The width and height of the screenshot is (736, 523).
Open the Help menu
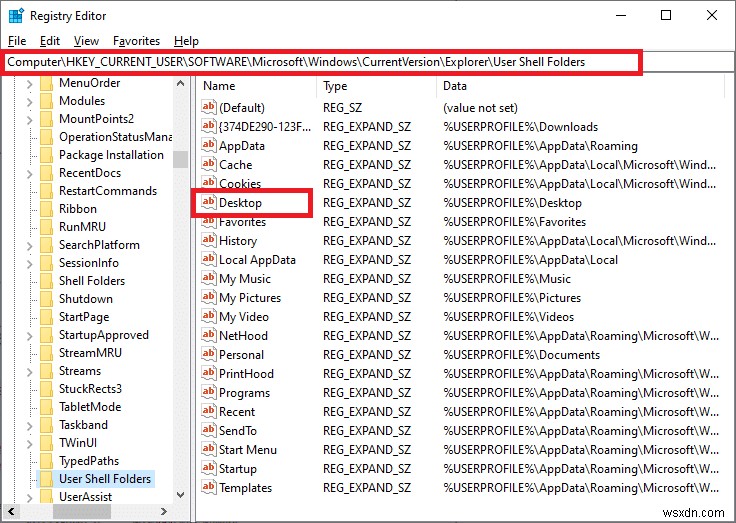(186, 41)
